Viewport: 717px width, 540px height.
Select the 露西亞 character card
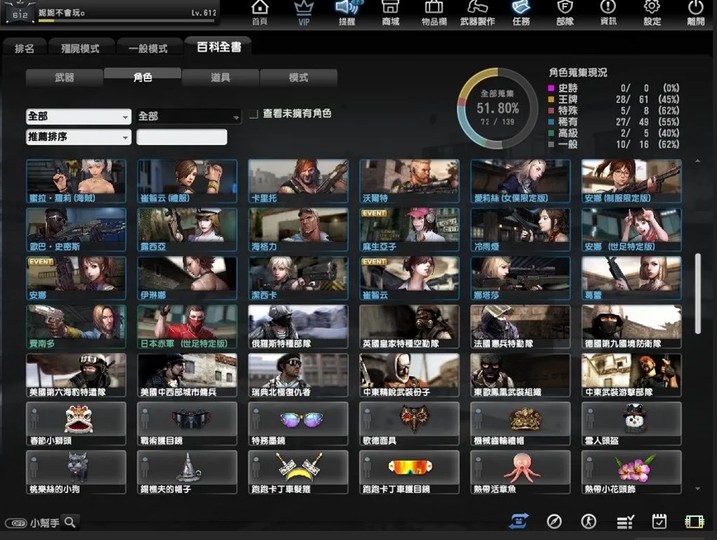[187, 230]
